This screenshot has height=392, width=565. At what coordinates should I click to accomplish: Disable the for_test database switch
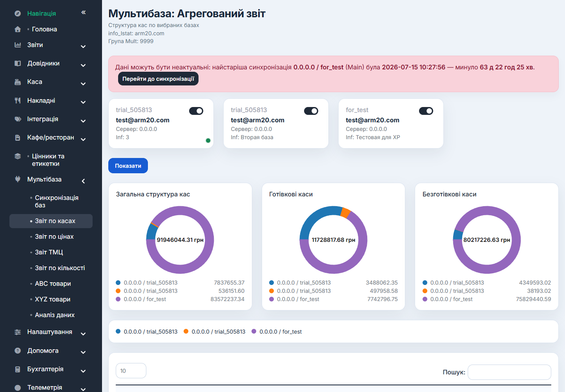pos(426,111)
